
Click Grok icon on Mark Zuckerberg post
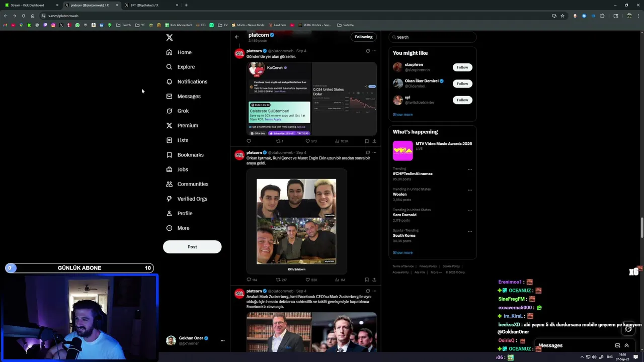pyautogui.click(x=368, y=291)
